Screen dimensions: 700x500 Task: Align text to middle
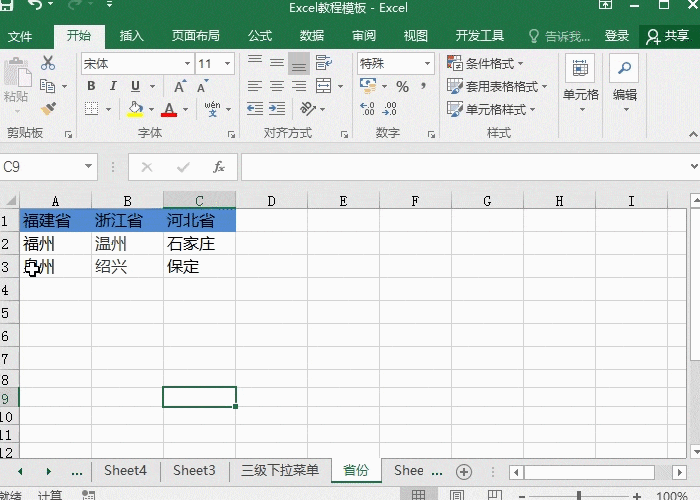coord(277,62)
